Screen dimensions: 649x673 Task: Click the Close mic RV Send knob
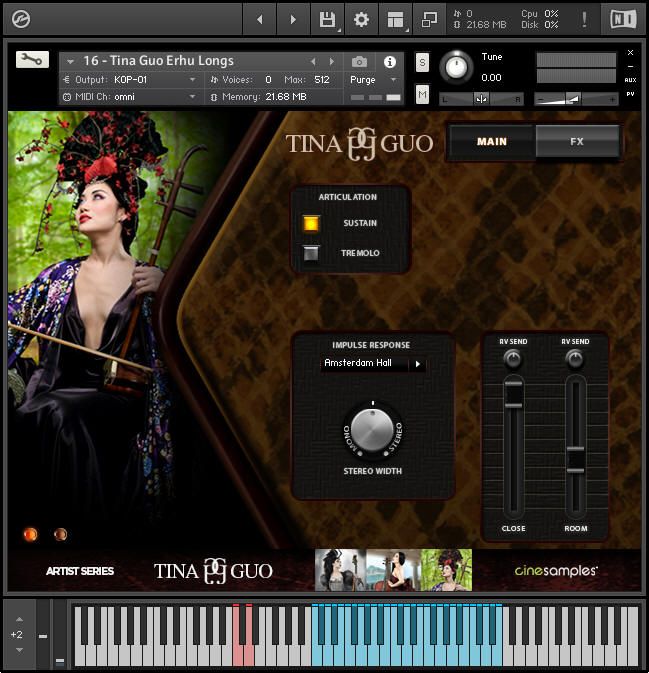pos(513,359)
